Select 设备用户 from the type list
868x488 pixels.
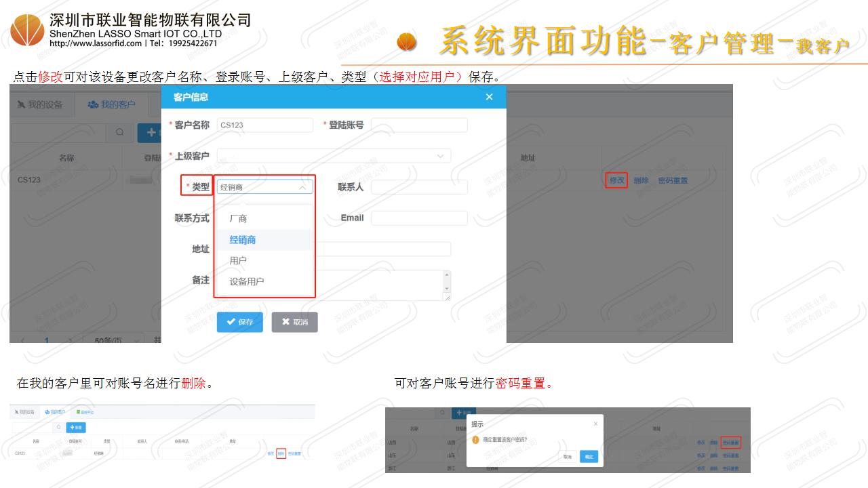click(246, 281)
